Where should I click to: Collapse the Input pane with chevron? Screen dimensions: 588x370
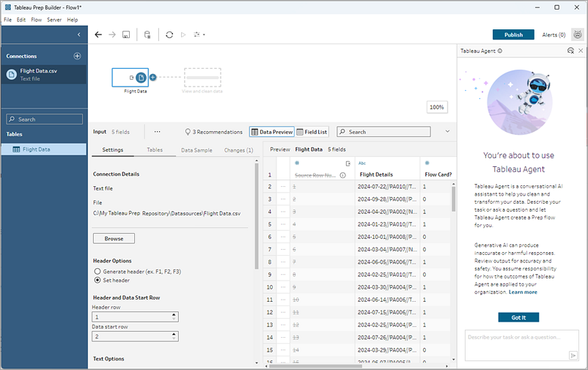click(x=447, y=132)
